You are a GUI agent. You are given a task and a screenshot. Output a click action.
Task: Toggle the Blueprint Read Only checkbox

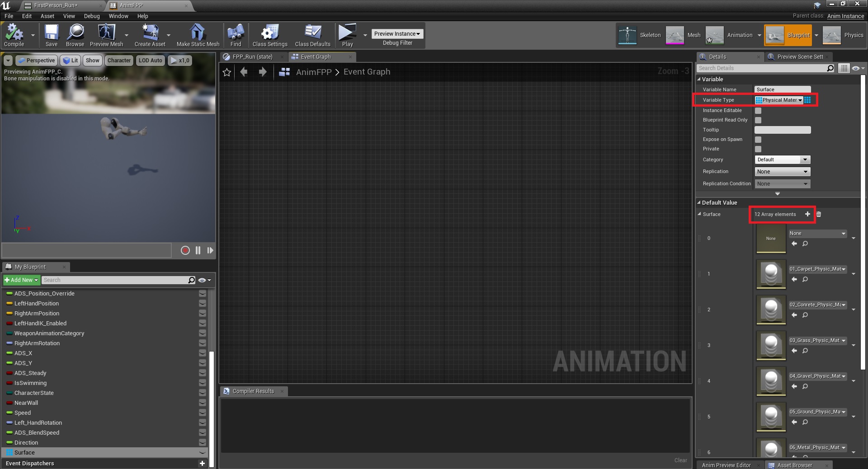click(x=758, y=120)
